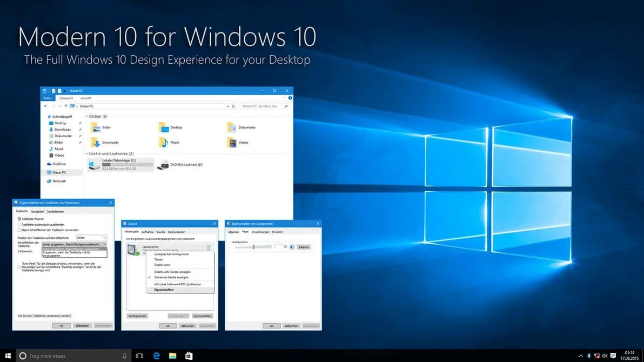Select Schnellzugriff in Explorer sidebar
This screenshot has height=362, width=644.
(62, 117)
